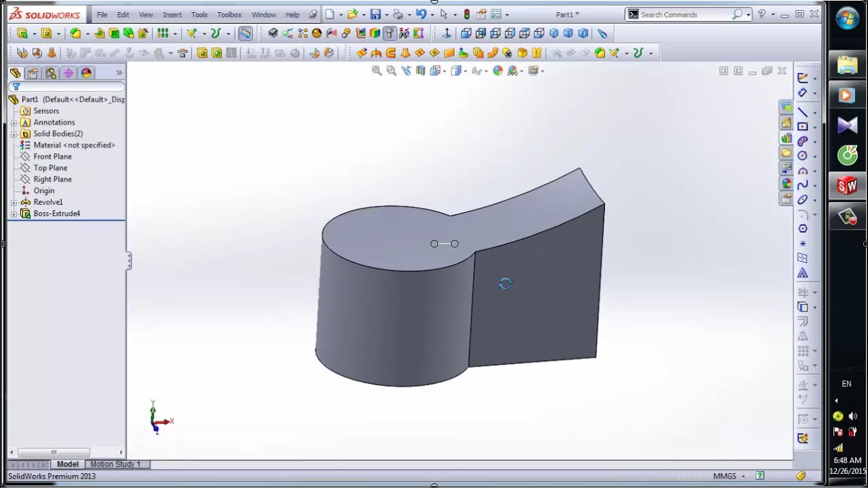
Task: Select the ConfigurationManager tab
Action: point(51,73)
